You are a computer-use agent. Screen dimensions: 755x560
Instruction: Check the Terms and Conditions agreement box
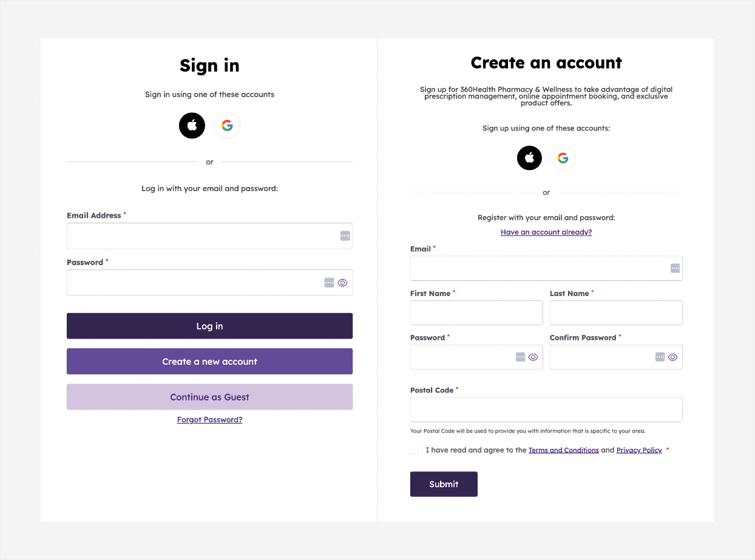(x=414, y=450)
